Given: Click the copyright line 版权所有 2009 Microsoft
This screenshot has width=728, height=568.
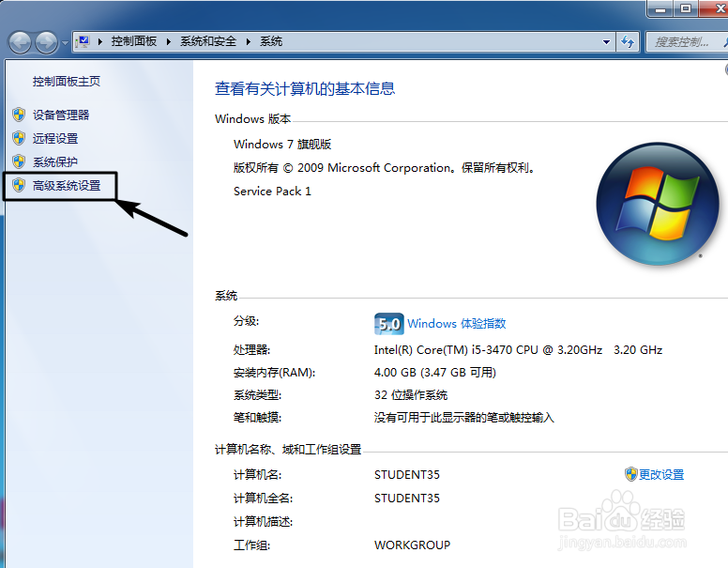Looking at the screenshot, I should (x=386, y=167).
